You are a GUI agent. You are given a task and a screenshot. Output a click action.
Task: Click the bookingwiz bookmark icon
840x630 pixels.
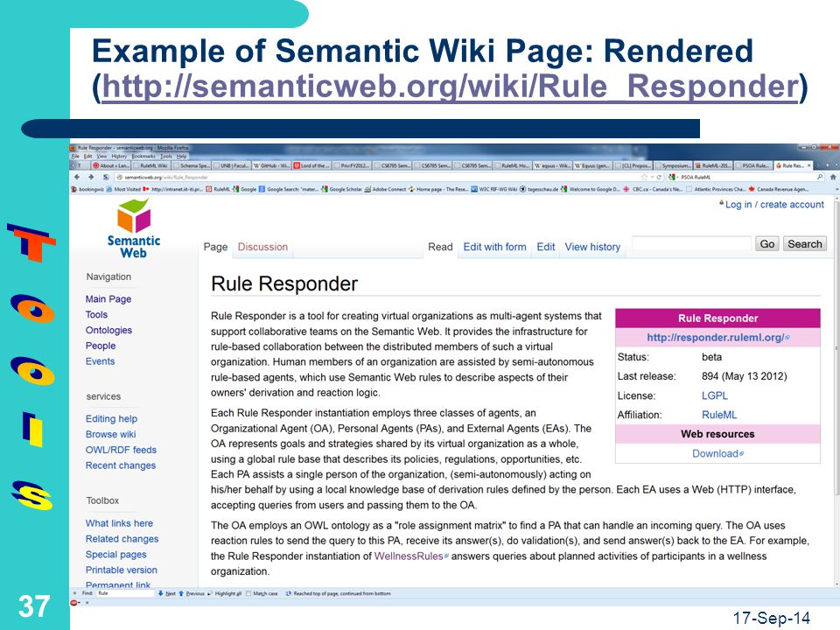click(73, 189)
